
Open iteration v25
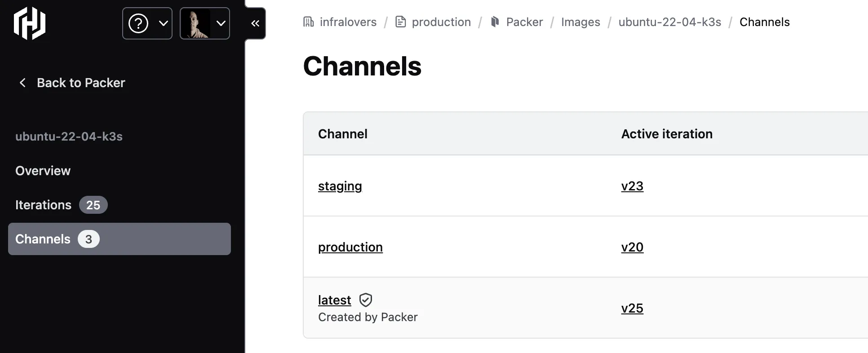pos(632,308)
